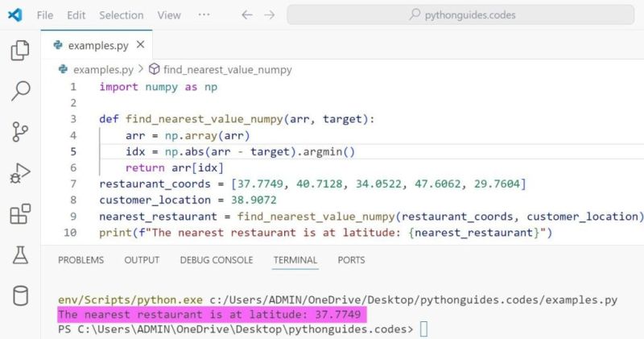Select the examples.py editor tab
The width and height of the screenshot is (644, 339).
click(97, 45)
